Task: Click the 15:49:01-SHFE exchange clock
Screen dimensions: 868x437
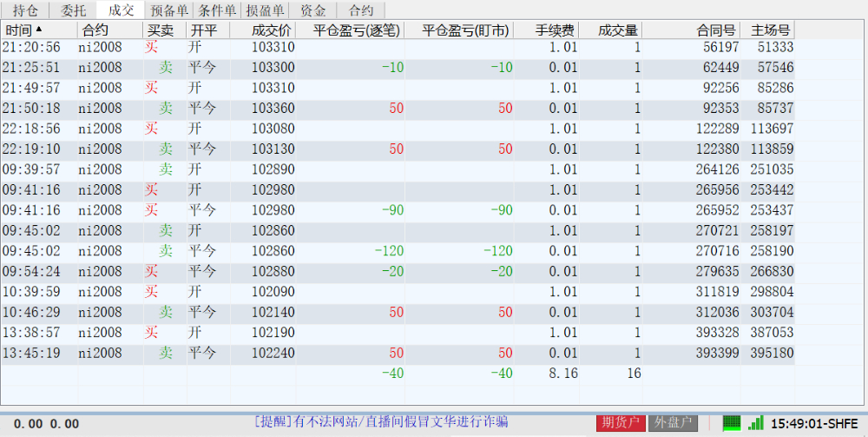Action: [x=814, y=424]
